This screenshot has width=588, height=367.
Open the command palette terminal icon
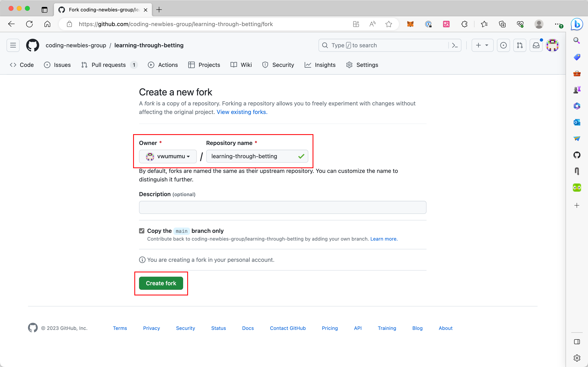(x=455, y=45)
